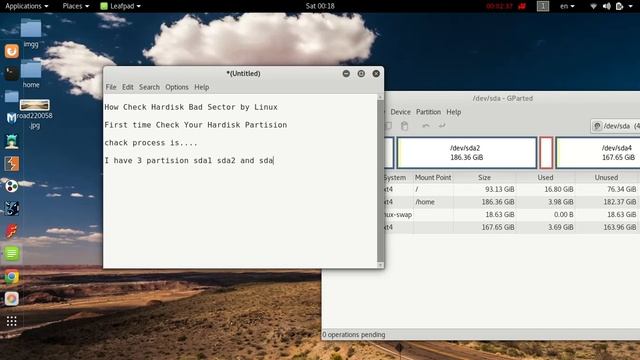Screen dimensions: 640x360
Task: Select the /dev/sda2 partition bar in GParted
Action: click(x=467, y=153)
